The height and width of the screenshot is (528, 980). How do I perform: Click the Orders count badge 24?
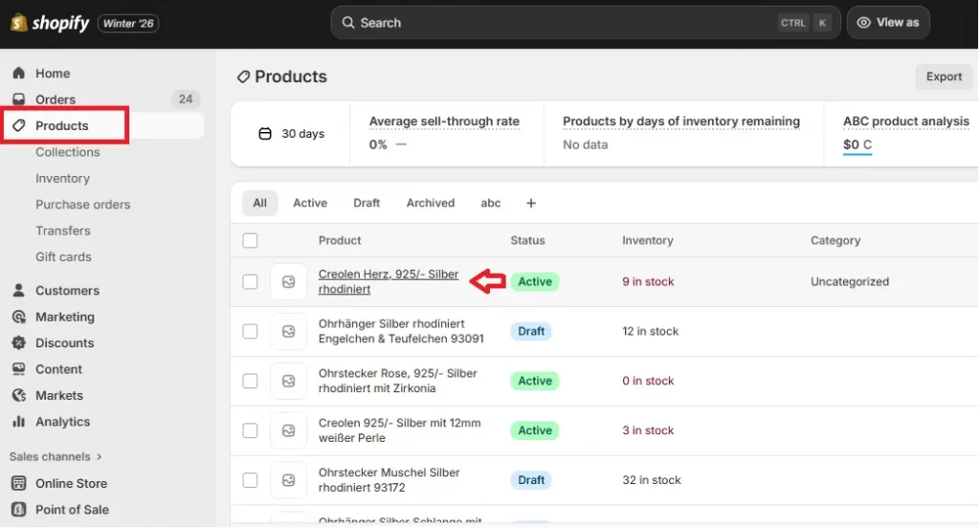click(x=186, y=99)
